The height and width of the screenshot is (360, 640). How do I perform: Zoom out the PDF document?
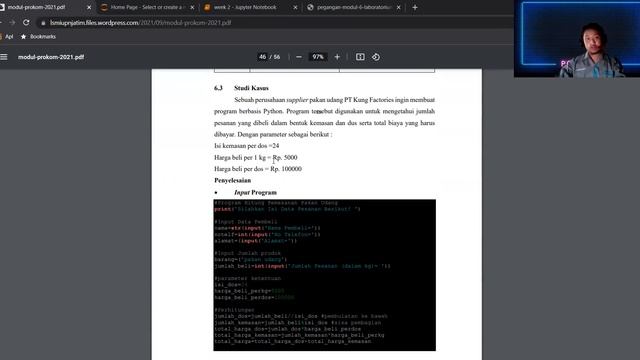[x=299, y=57]
